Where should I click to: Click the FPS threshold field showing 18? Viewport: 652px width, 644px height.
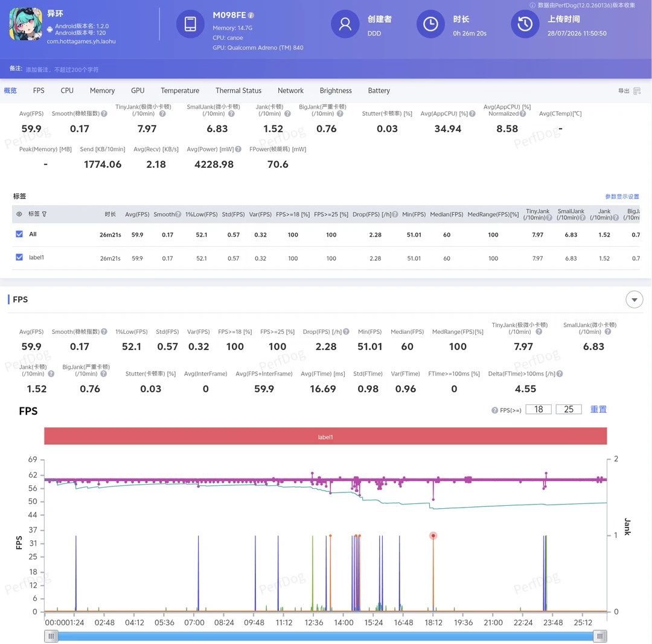pos(539,409)
